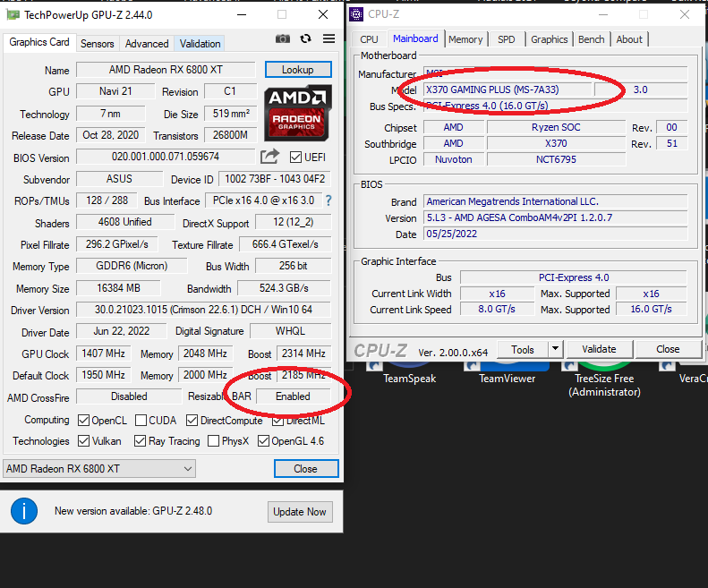
Task: Click the Resizable BAR Enabled value
Action: [x=293, y=396]
